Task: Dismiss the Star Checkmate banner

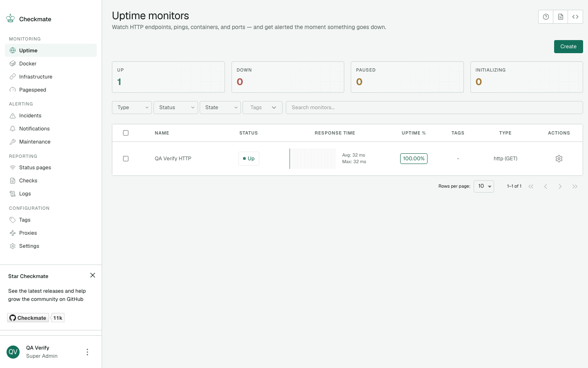Action: tap(93, 275)
